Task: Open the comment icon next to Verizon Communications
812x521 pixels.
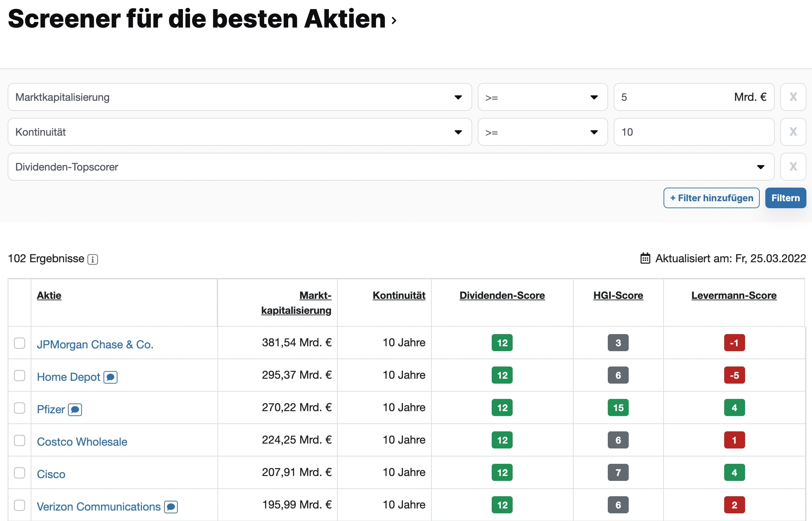Action: coord(171,507)
